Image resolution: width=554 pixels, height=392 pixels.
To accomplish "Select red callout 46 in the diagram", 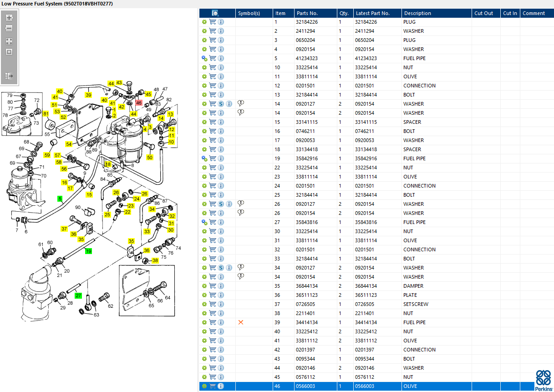I will point(139,103).
